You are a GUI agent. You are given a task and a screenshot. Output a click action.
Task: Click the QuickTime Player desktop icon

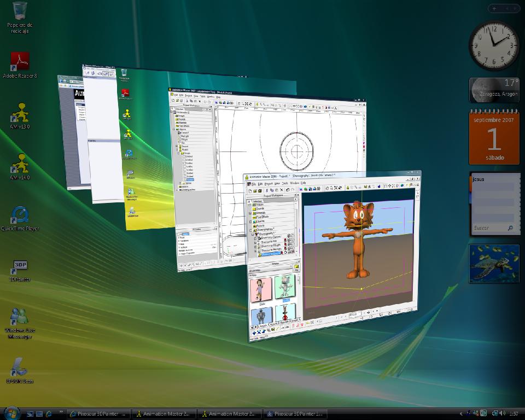(x=20, y=218)
